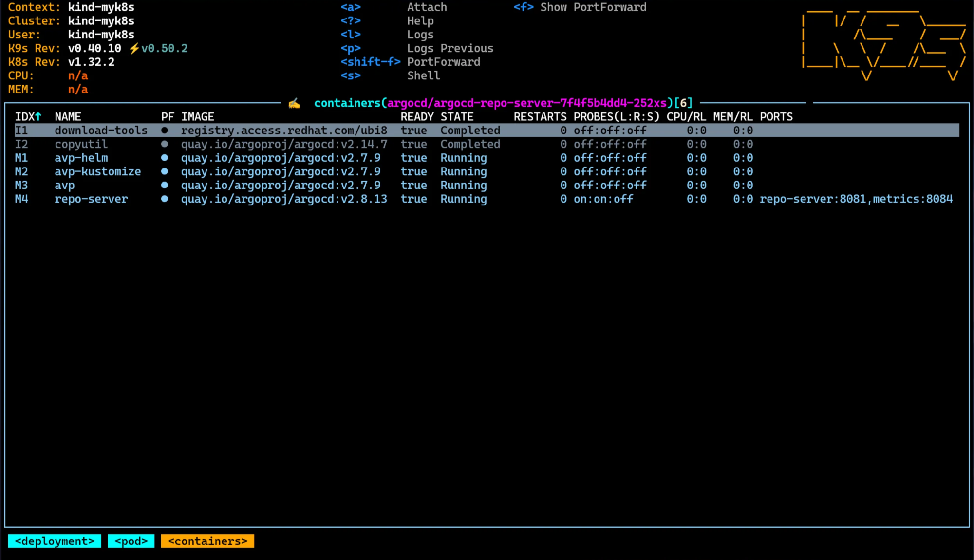Click the Completed state of copyutil
The height and width of the screenshot is (560, 974).
click(x=470, y=144)
